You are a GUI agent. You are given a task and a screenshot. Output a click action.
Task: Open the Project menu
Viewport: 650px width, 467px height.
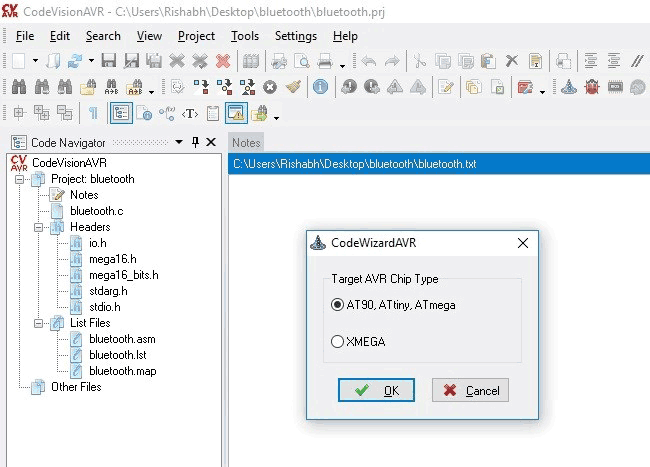pos(196,36)
